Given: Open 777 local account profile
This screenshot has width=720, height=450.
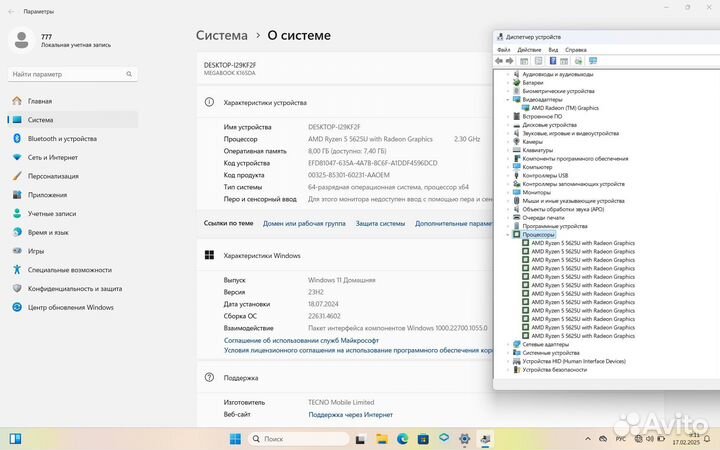Looking at the screenshot, I should [x=60, y=40].
